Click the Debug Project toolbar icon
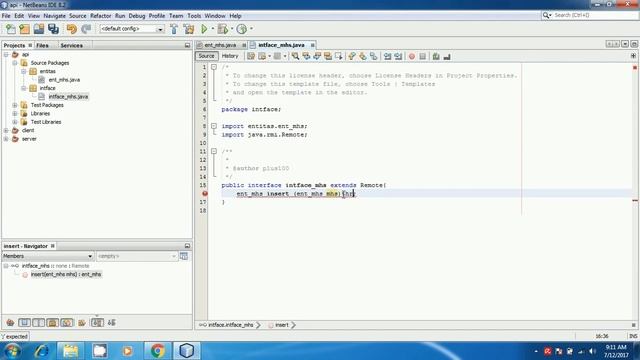This screenshot has width=640, height=360. point(223,29)
